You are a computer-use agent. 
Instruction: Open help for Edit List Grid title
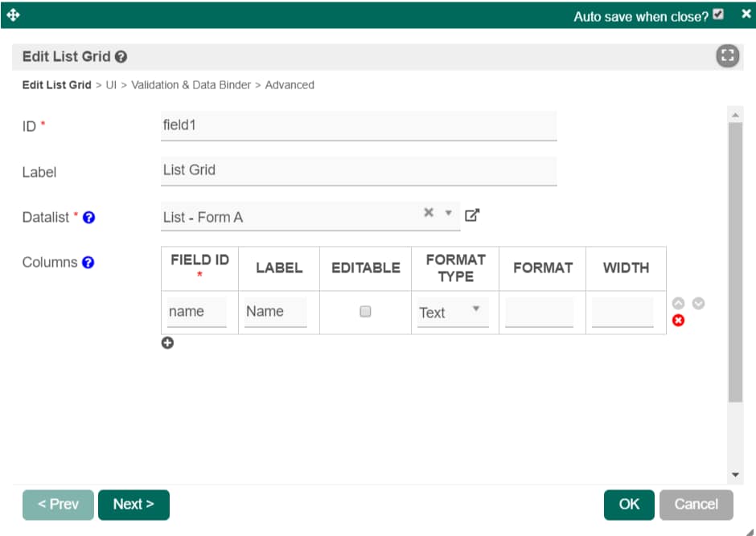click(121, 57)
